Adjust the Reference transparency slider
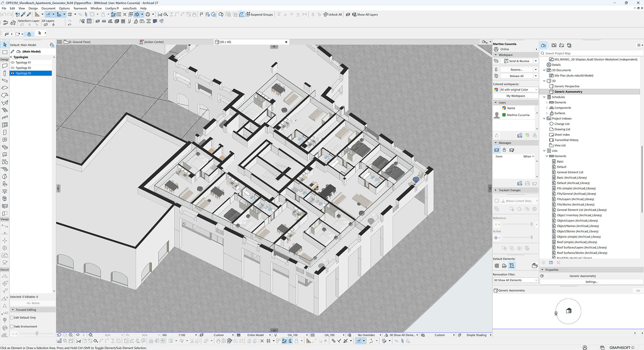This screenshot has height=350, width=644. tap(532, 224)
